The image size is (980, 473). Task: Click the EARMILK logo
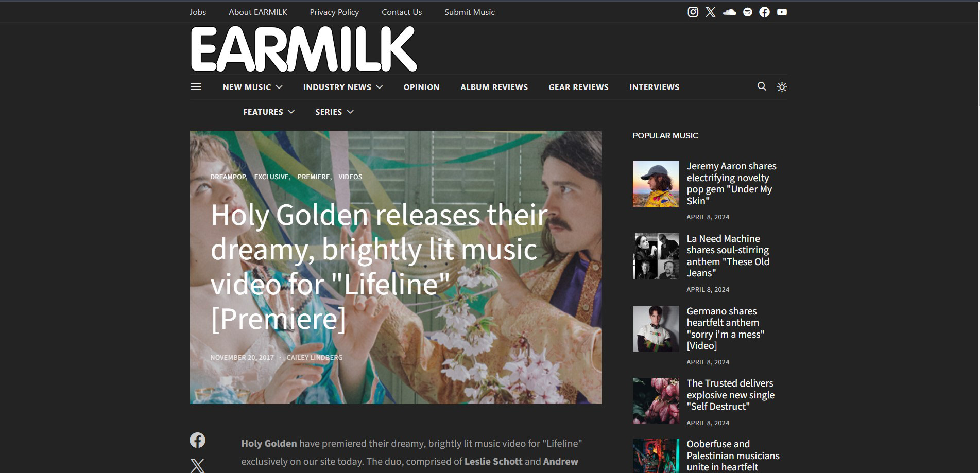(304, 49)
